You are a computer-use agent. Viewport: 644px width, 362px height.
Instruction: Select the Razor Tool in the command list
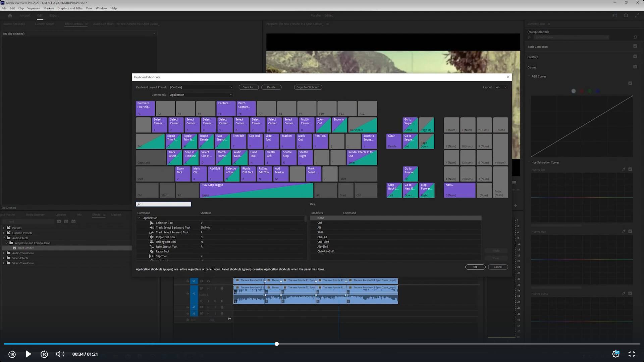(162, 251)
